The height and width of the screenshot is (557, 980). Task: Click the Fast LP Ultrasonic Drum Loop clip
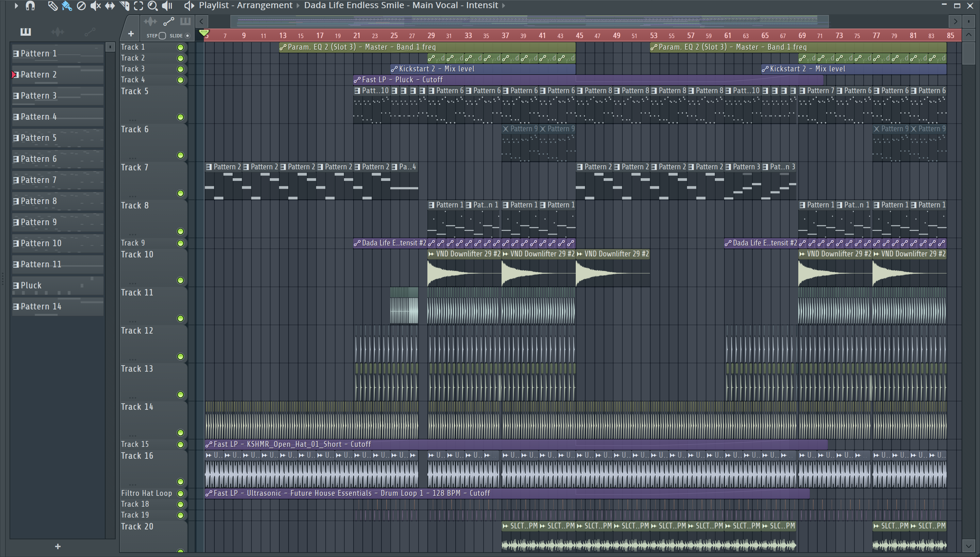point(507,493)
